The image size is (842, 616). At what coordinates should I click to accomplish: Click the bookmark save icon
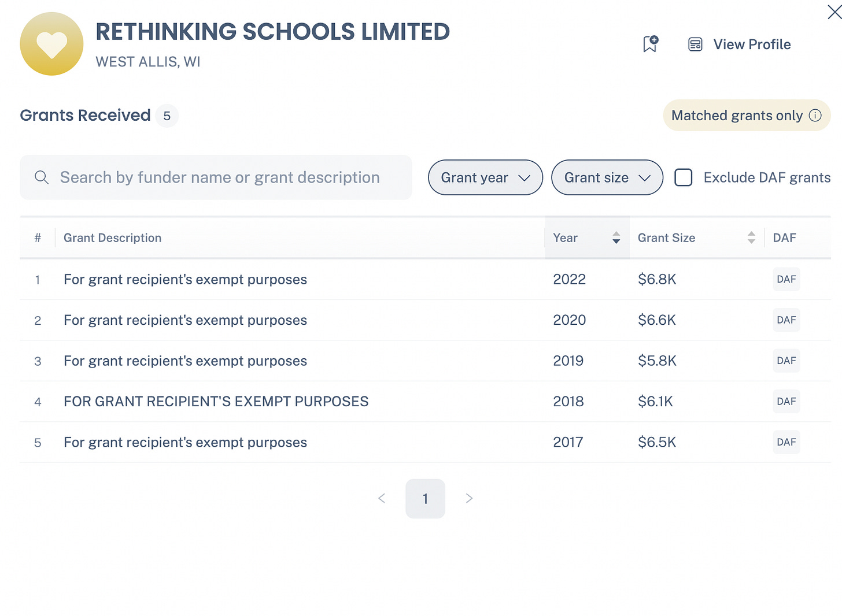point(651,44)
